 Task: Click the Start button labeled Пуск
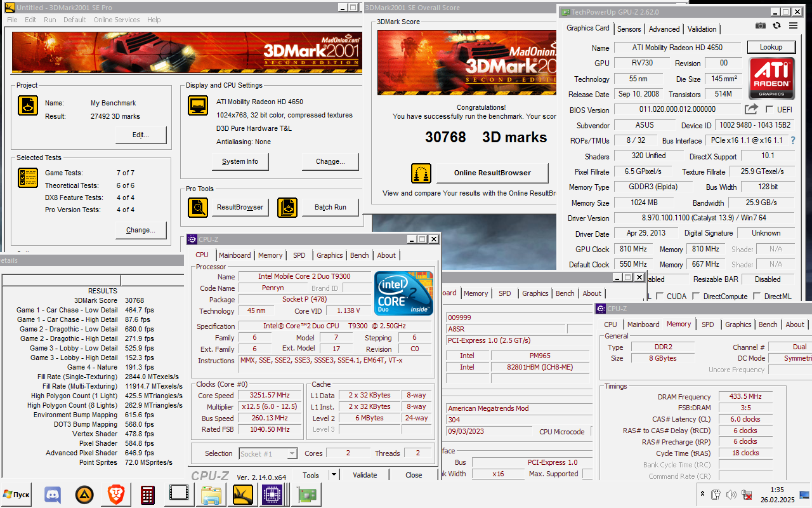point(17,495)
